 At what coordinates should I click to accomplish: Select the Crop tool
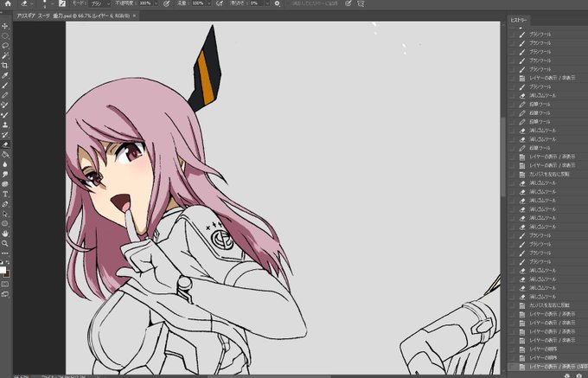coord(5,66)
